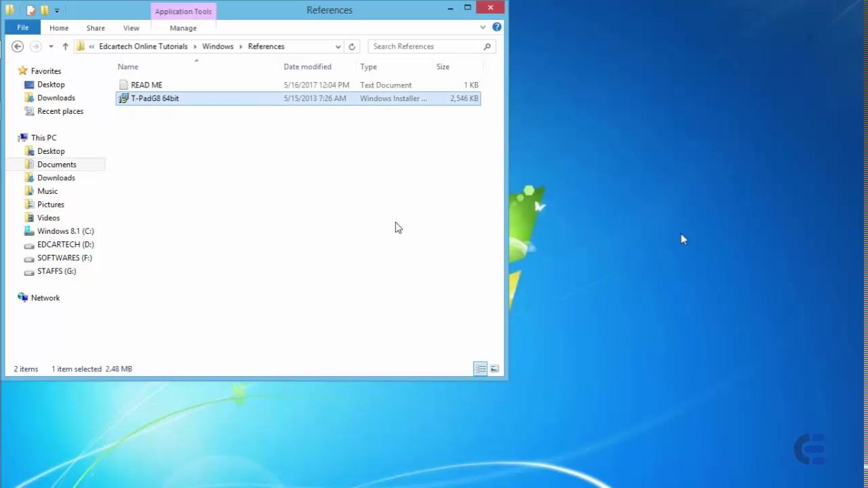Refresh the References folder view
The image size is (868, 488).
352,47
